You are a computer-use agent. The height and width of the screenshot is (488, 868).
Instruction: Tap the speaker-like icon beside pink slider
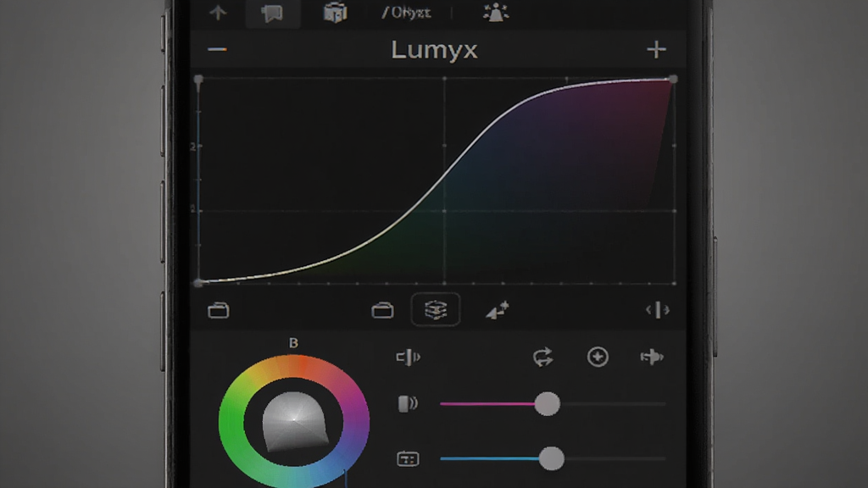pos(408,403)
